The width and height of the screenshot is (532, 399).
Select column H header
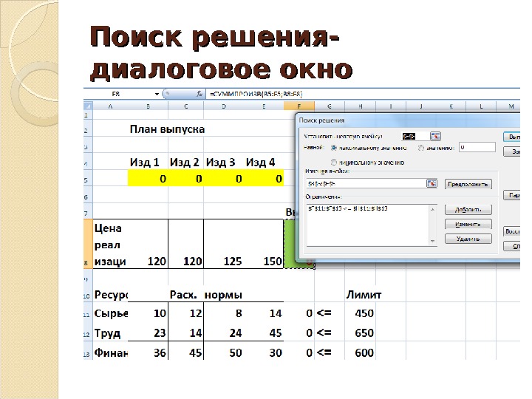[361, 106]
